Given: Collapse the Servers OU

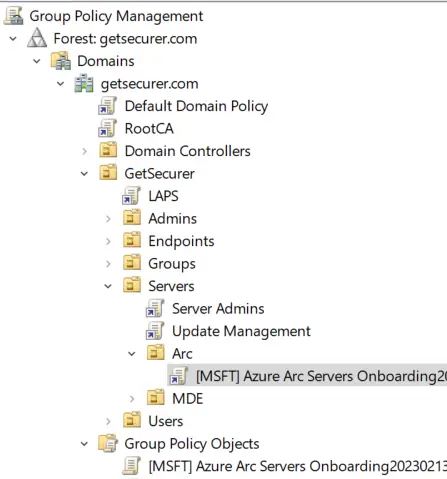Looking at the screenshot, I should tap(108, 286).
